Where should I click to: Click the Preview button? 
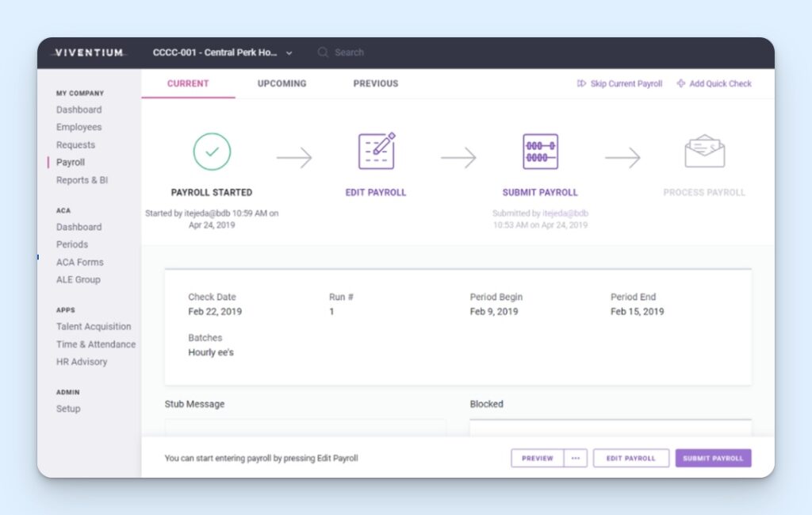[x=537, y=458]
